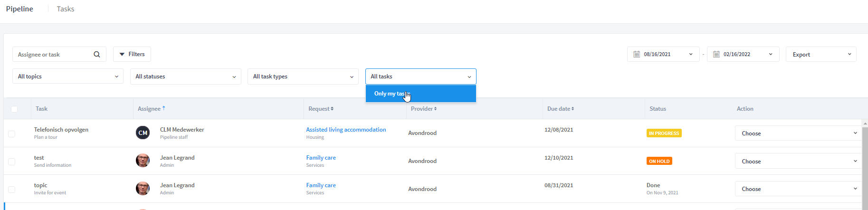Screen dimensions: 868x210
Task: Click CLM Medewerker assignee name
Action: coord(182,130)
